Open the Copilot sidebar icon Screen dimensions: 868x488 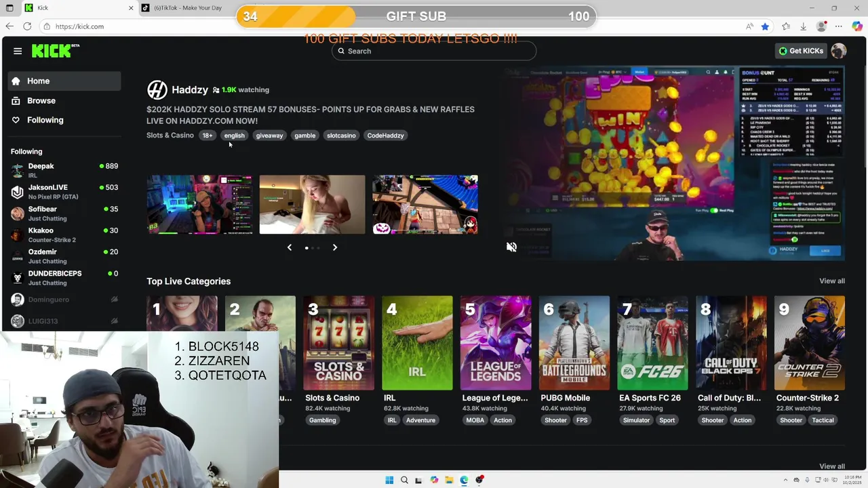coord(858,26)
